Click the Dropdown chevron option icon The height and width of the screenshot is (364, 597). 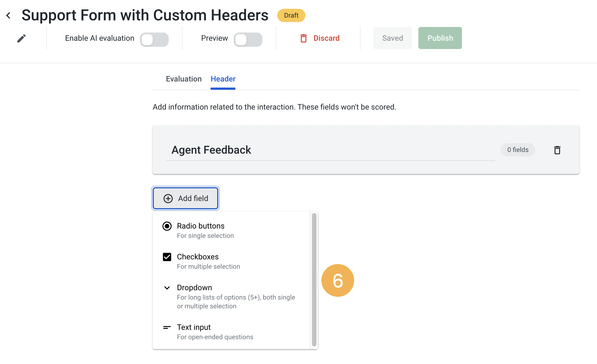[167, 288]
